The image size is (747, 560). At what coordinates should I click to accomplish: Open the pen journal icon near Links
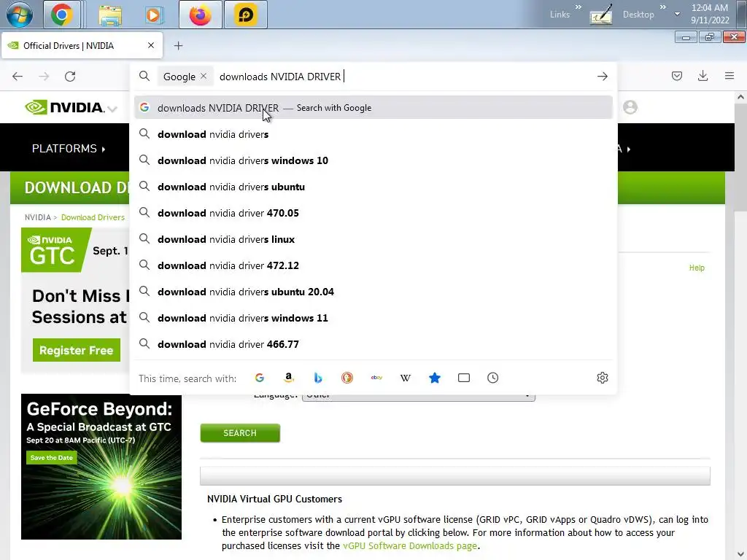tap(601, 15)
